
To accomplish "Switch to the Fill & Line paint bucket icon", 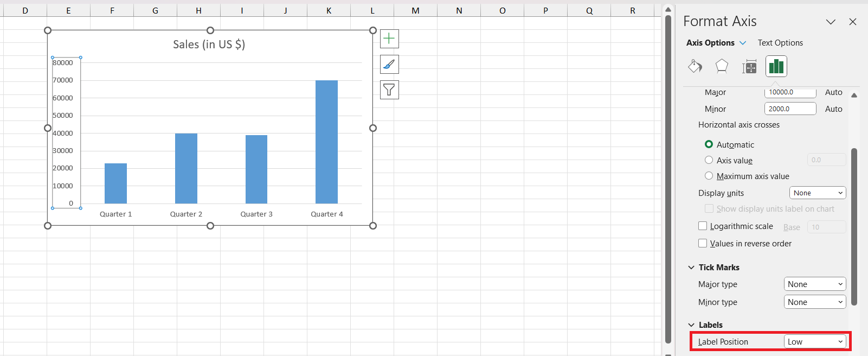I will 695,66.
